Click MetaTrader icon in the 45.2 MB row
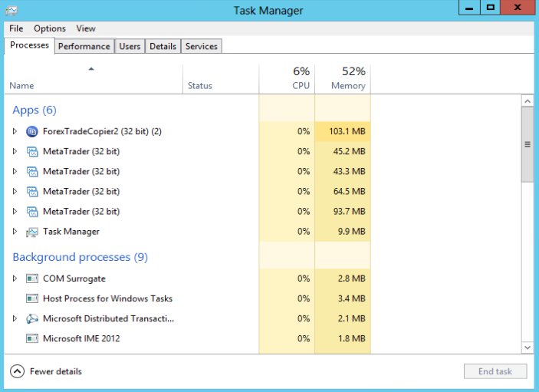Image resolution: width=539 pixels, height=392 pixels. tap(32, 151)
